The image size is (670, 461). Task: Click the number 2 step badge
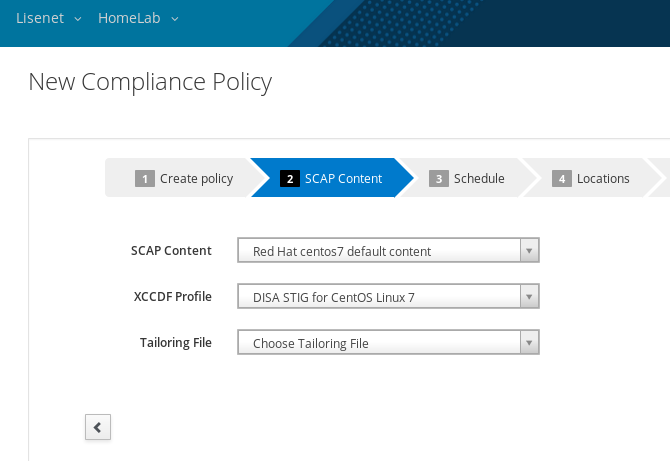click(290, 179)
